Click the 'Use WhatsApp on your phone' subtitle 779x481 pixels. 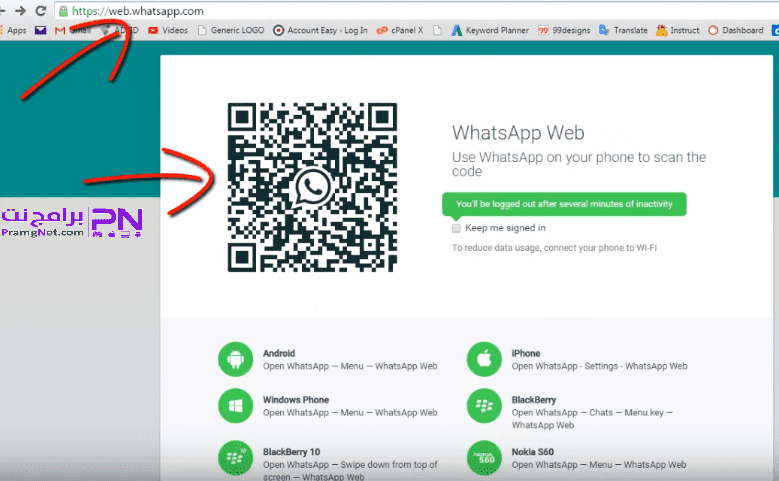(x=579, y=164)
